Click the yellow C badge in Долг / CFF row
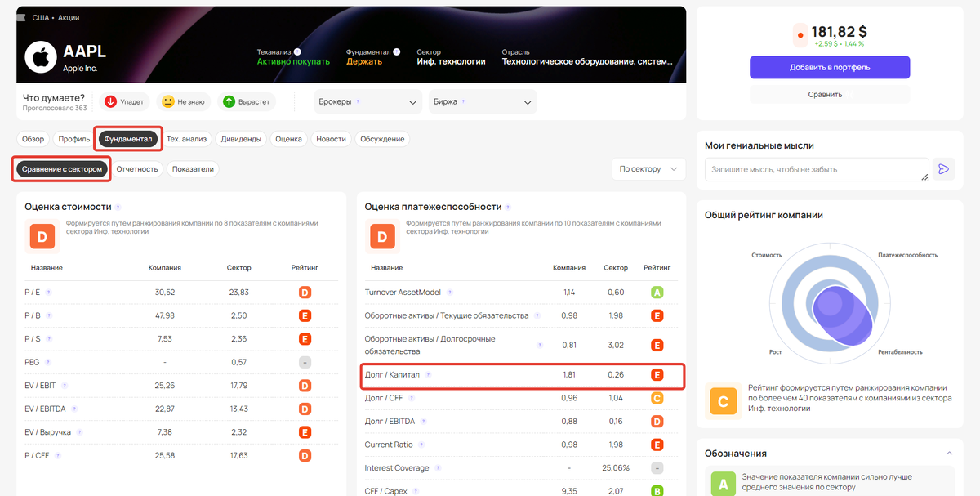980x496 pixels. point(657,398)
